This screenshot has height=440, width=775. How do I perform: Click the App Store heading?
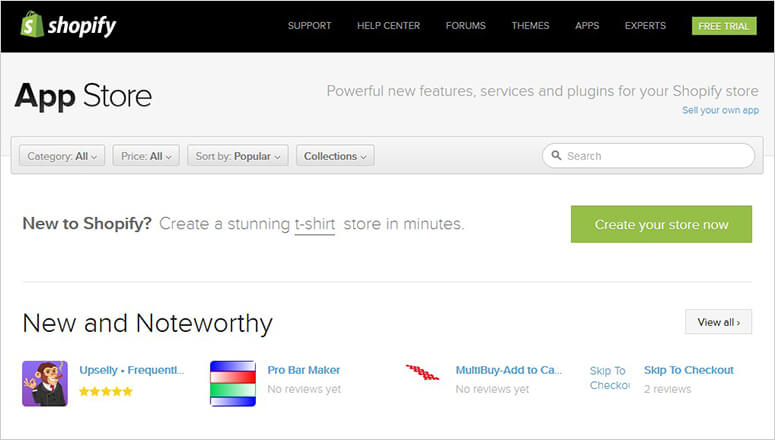tap(83, 96)
